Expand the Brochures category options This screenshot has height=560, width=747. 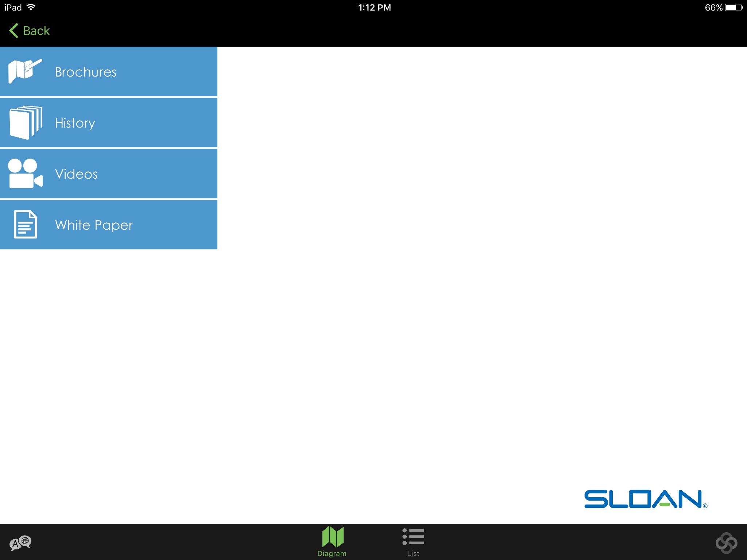point(109,71)
